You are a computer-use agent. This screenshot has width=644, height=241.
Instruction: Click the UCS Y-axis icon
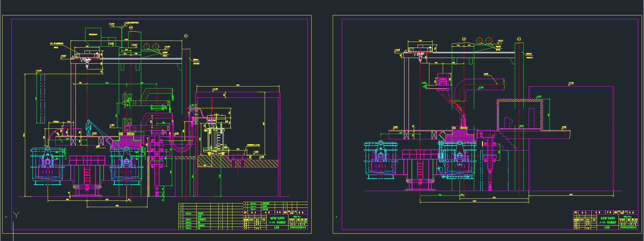click(16, 215)
